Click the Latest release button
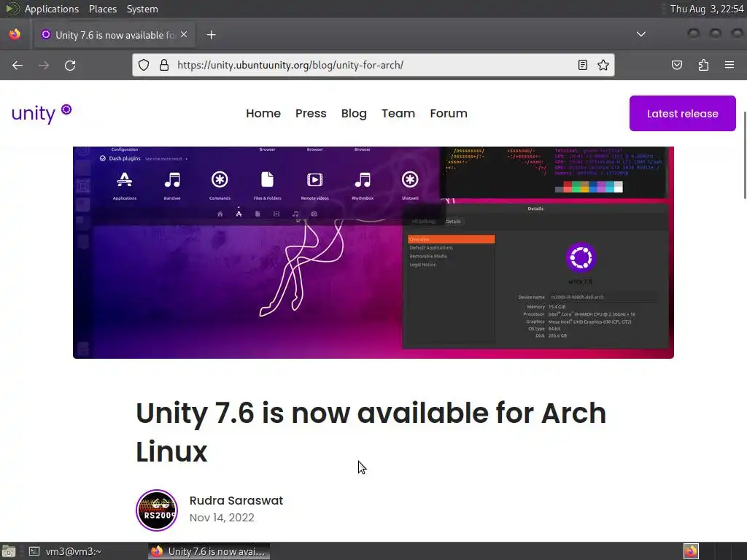 point(682,113)
